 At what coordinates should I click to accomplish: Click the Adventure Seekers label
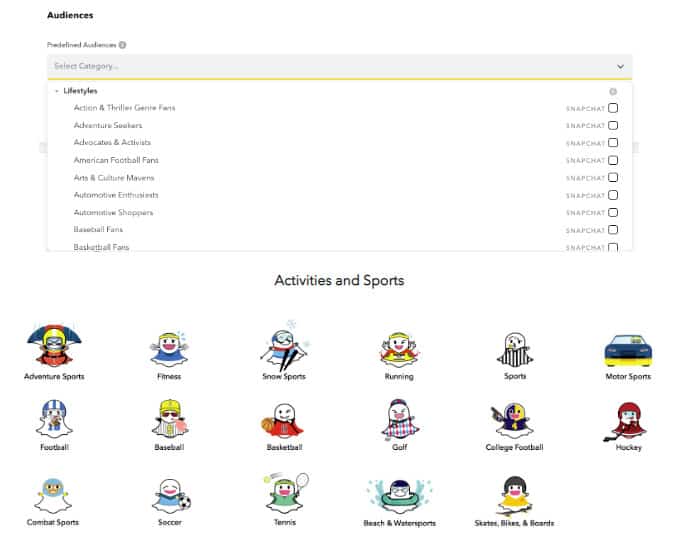point(108,125)
